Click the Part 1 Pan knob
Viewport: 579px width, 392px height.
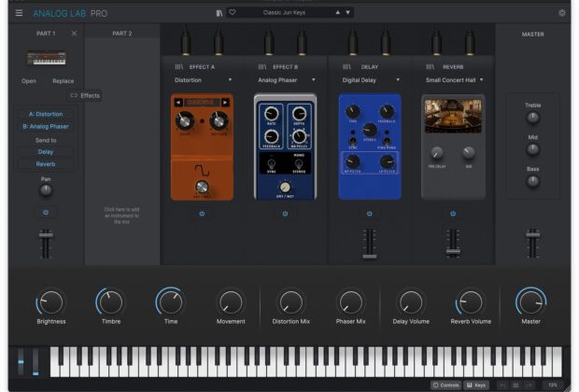[46, 190]
